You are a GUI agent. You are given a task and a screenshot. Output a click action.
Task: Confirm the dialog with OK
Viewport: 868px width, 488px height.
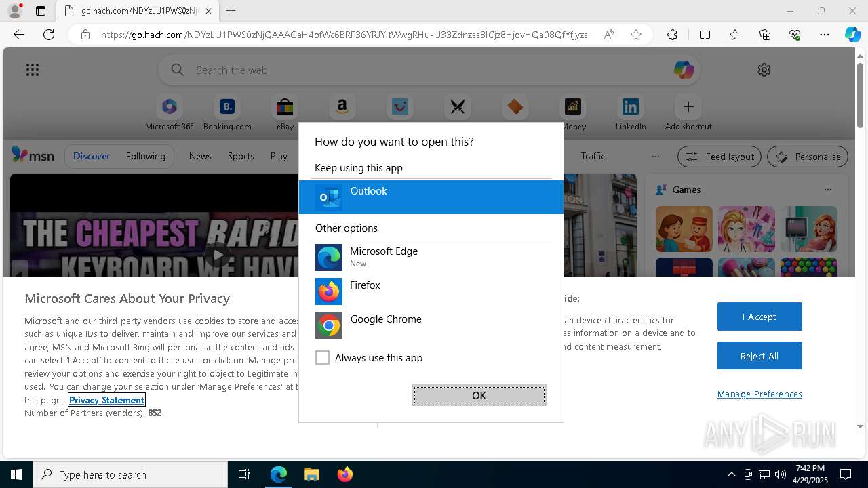pos(479,395)
